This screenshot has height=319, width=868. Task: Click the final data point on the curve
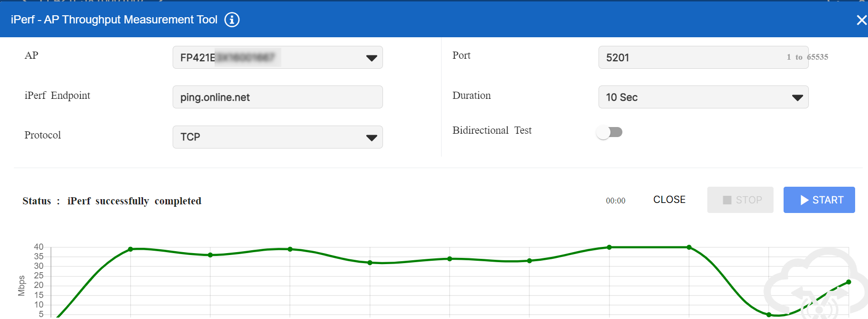click(x=848, y=282)
